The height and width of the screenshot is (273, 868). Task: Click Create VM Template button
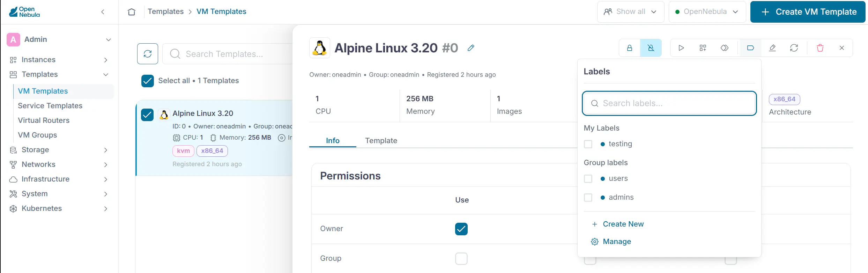pos(808,12)
